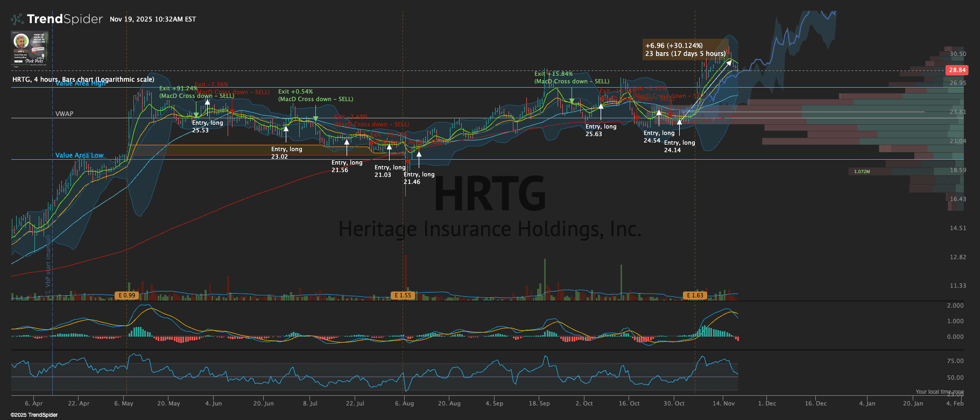Open the Stock Picks thumbnail image

coord(30,48)
